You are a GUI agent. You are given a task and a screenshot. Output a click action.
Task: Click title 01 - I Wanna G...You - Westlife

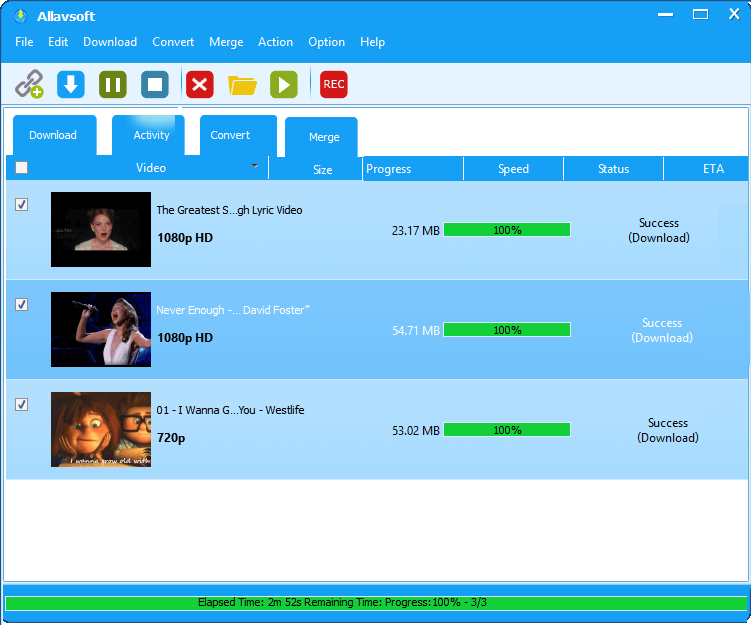230,410
